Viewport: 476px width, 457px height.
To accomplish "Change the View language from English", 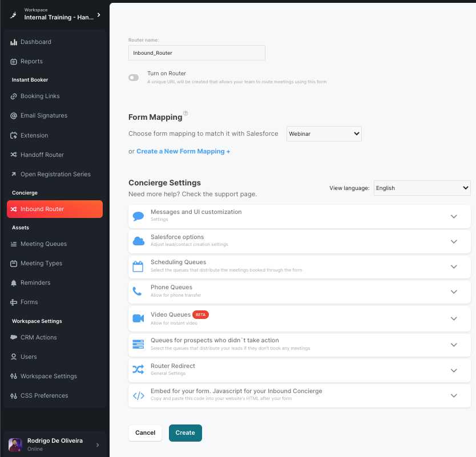I will tap(422, 188).
